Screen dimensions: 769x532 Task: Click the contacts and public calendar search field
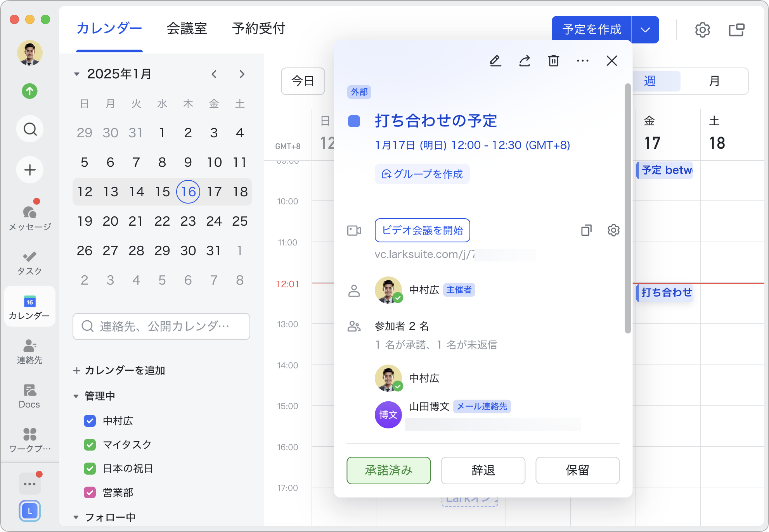161,326
